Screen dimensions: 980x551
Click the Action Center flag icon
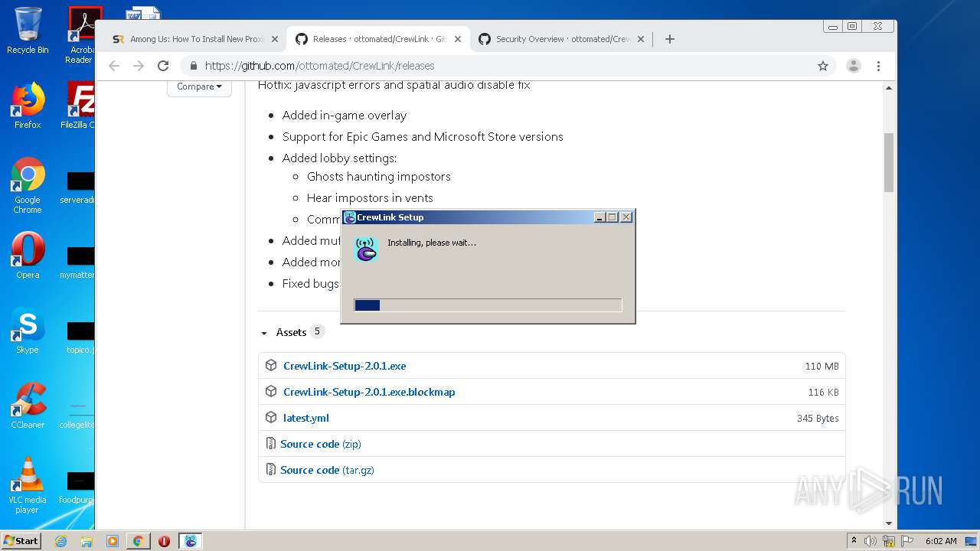(906, 541)
